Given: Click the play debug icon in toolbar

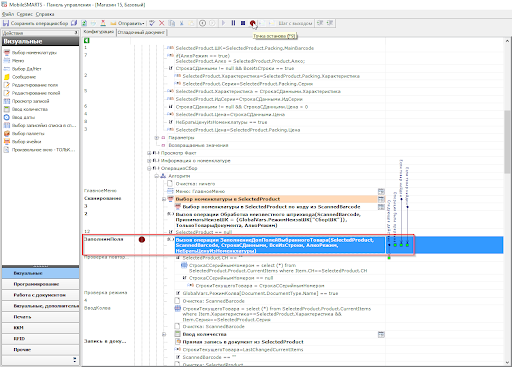Looking at the screenshot, I should tap(223, 23).
